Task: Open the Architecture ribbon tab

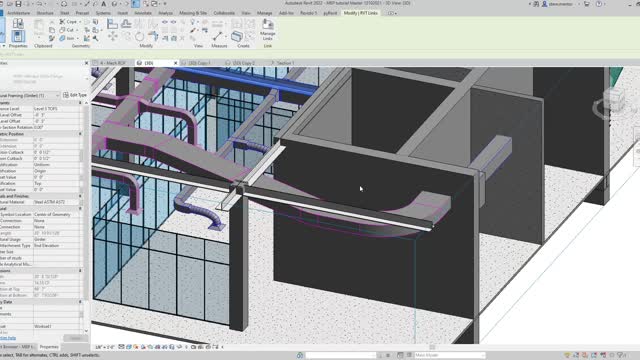Action: [18, 13]
